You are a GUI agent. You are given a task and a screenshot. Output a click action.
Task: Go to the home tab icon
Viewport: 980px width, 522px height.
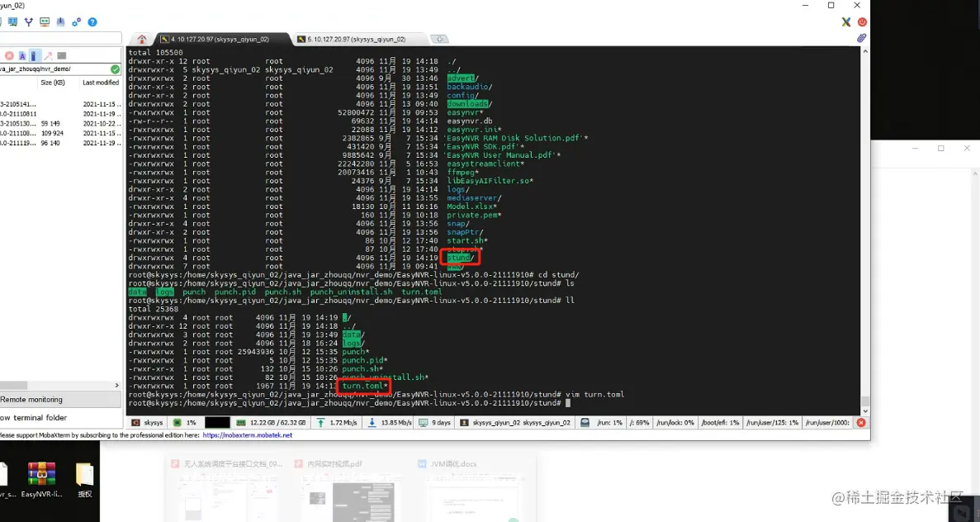[142, 39]
